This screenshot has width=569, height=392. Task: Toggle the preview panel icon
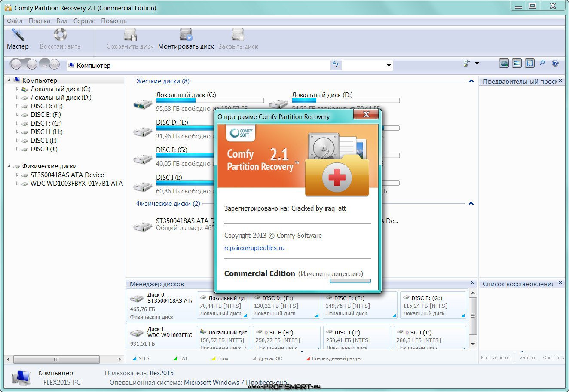(517, 64)
